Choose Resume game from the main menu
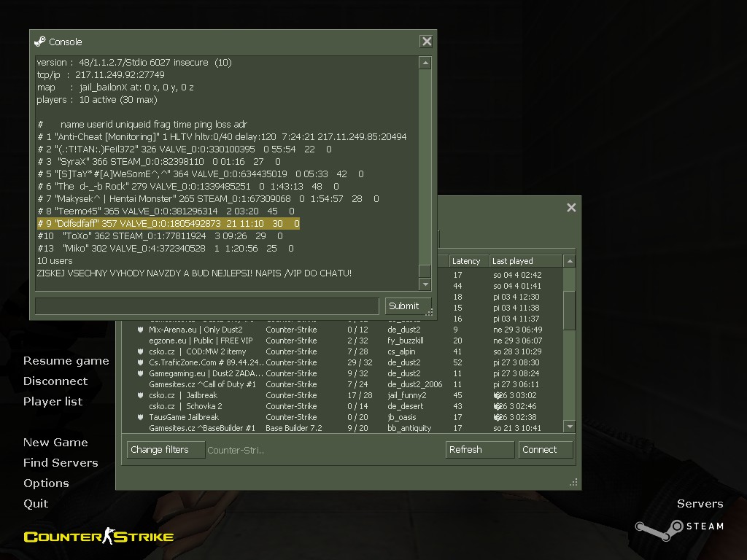Screen dimensions: 747x560 point(66,361)
